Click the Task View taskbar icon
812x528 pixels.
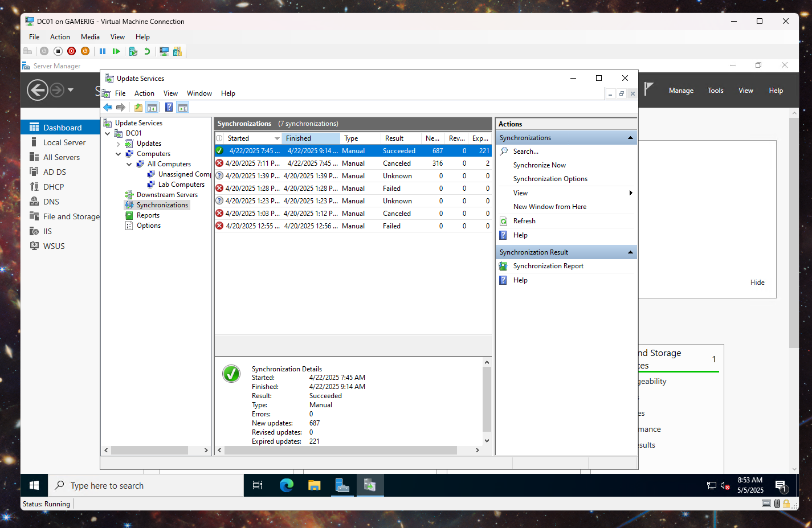pyautogui.click(x=258, y=485)
